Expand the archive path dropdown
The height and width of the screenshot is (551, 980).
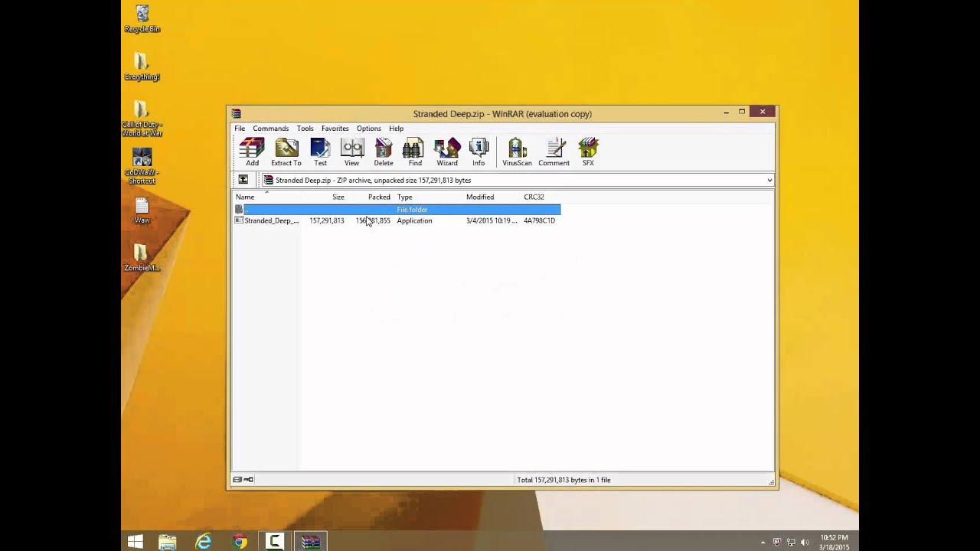769,181
